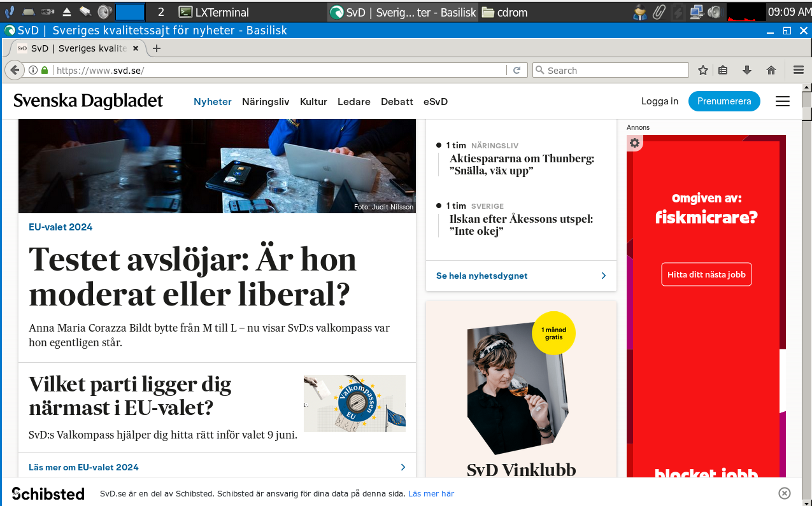The width and height of the screenshot is (812, 506).
Task: Click the eject icon in the panel
Action: tap(67, 12)
